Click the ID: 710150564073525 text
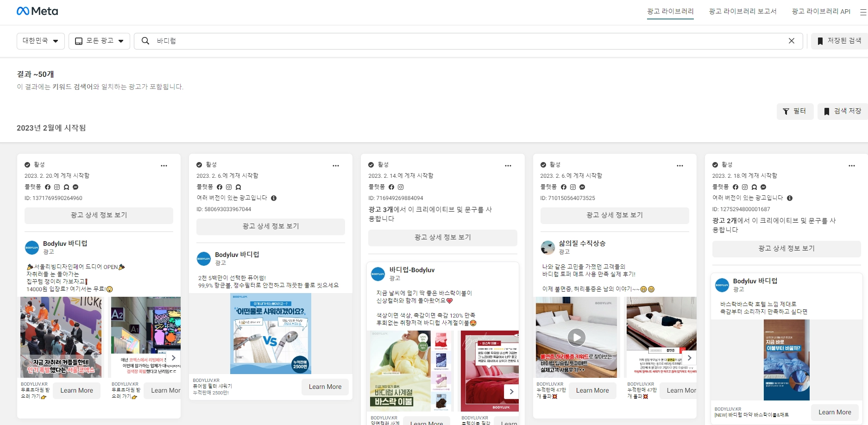The height and width of the screenshot is (425, 868). (568, 198)
